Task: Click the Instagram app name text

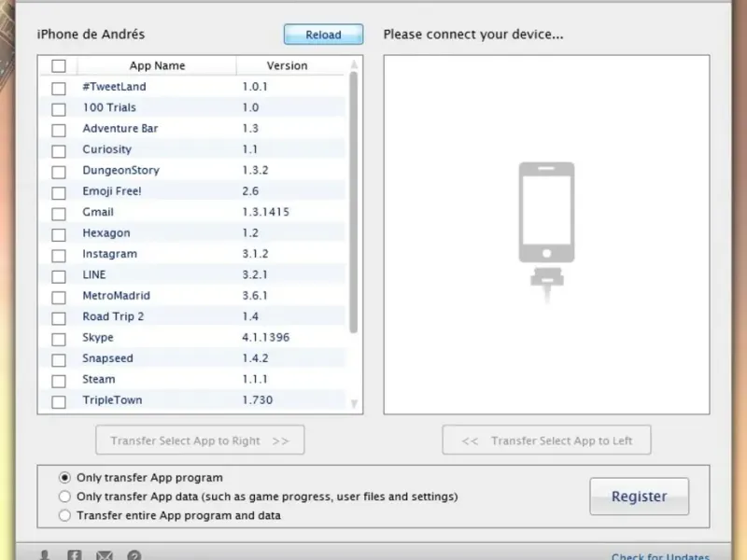Action: [x=109, y=254]
